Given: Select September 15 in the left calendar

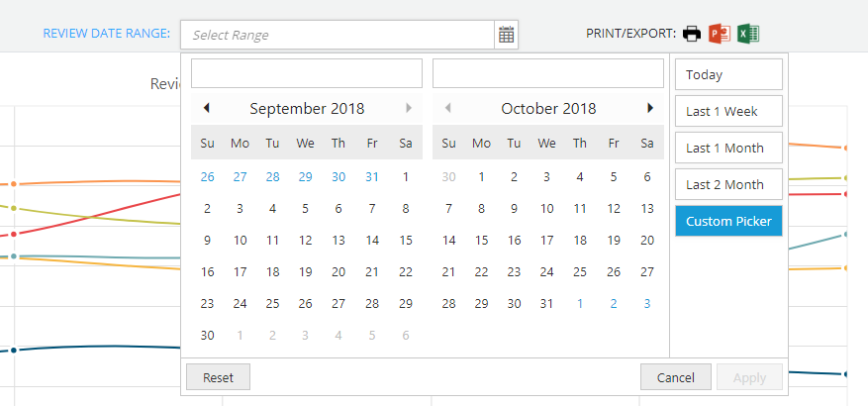Looking at the screenshot, I should click(406, 241).
